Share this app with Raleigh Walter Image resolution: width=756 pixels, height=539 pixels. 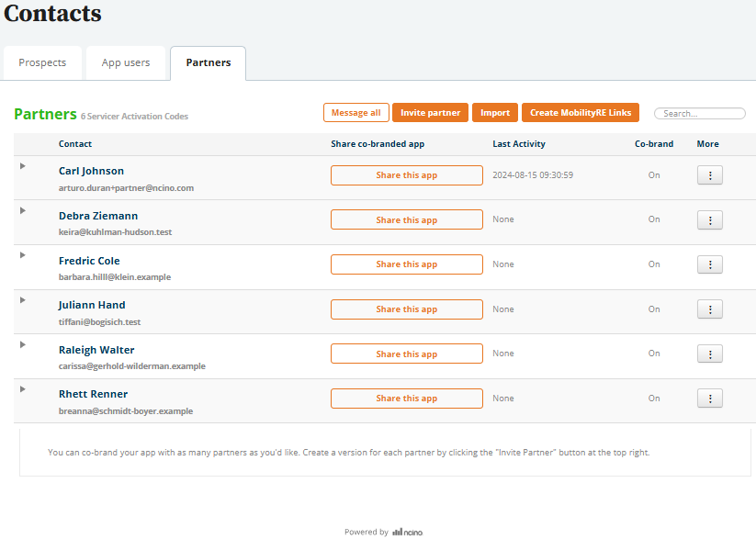(x=406, y=354)
